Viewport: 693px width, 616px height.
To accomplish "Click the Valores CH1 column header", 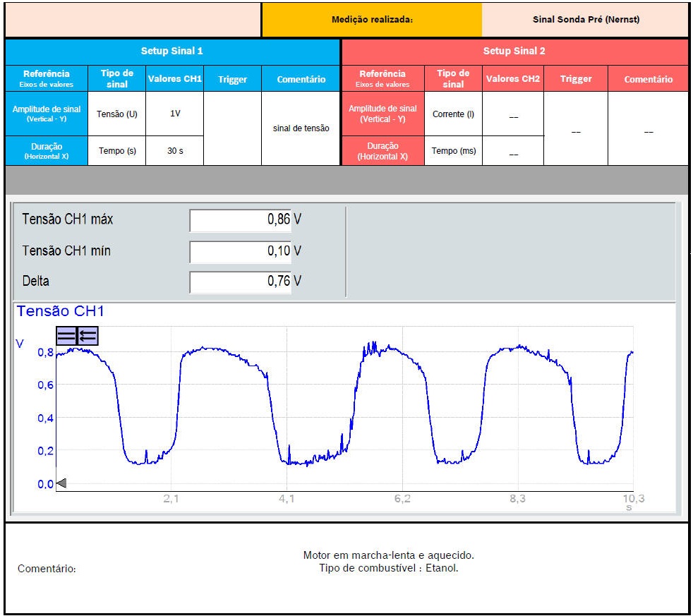I will pos(174,79).
